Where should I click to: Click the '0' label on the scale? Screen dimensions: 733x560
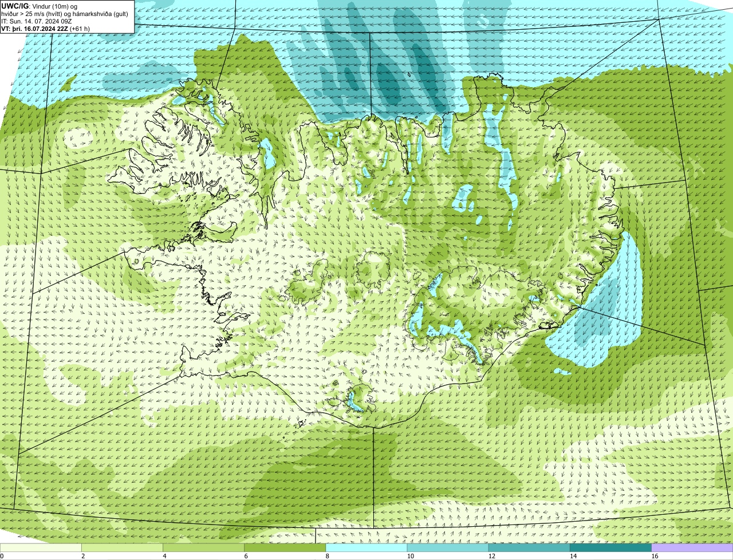pyautogui.click(x=2, y=556)
